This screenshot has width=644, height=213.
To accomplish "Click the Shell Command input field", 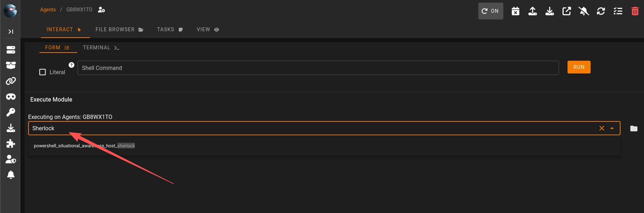I will tap(318, 68).
